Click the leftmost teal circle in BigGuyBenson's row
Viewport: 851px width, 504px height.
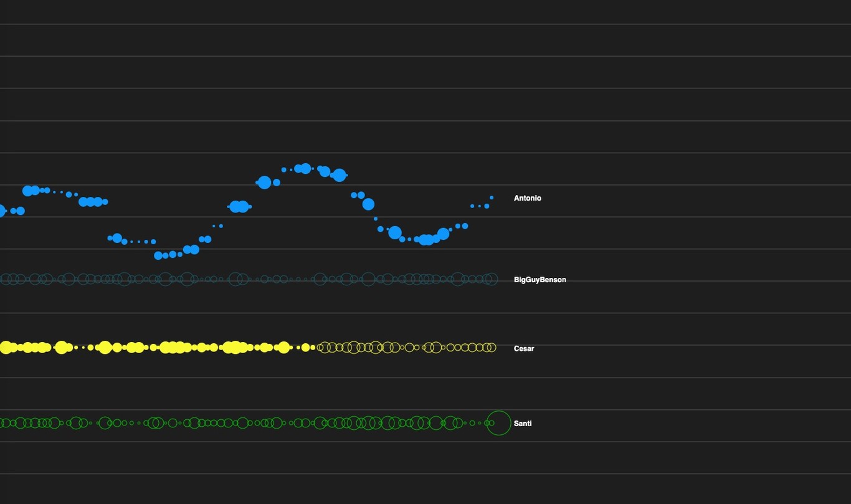(5, 279)
